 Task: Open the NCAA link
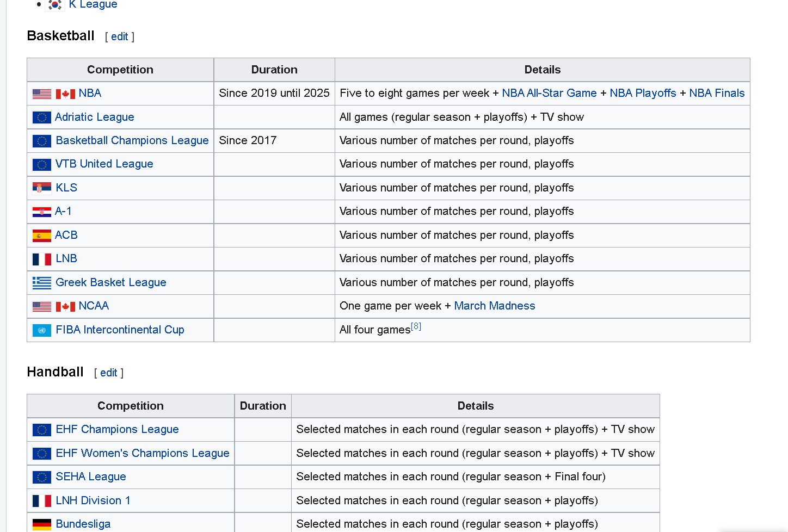(x=94, y=306)
